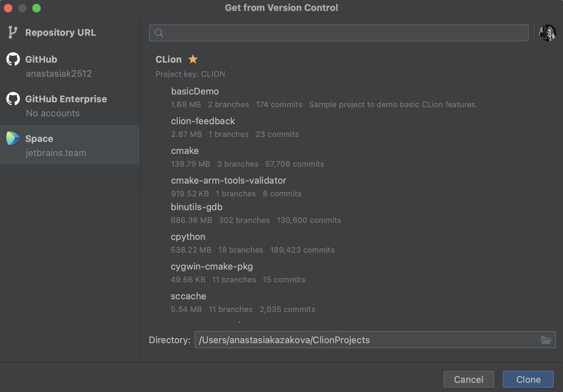Image resolution: width=563 pixels, height=392 pixels.
Task: Click the 'anastasiak2512' account name
Action: tap(59, 74)
